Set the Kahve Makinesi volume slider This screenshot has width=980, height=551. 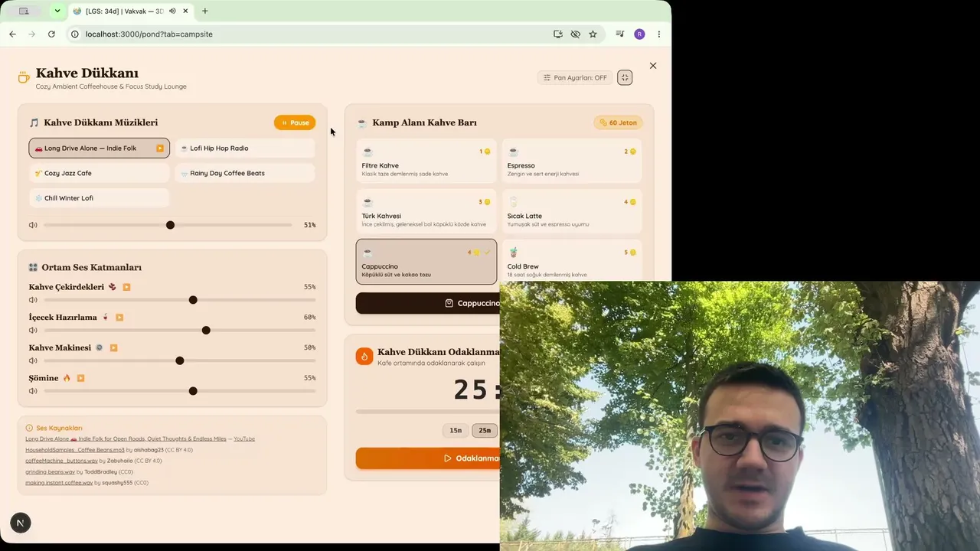[x=180, y=360]
